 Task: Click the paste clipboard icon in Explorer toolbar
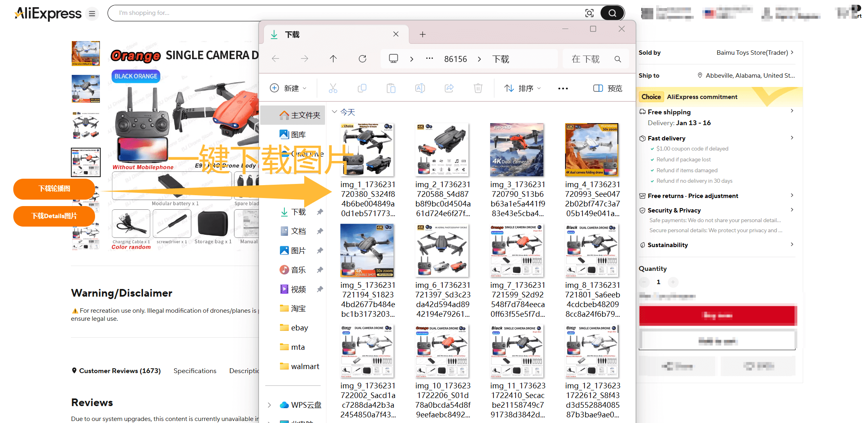(391, 88)
